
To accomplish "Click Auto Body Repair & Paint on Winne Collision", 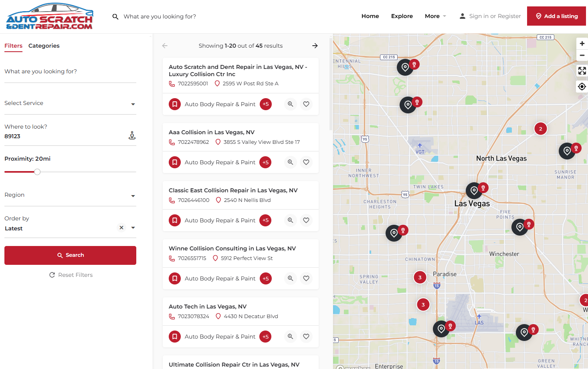I will pos(220,278).
